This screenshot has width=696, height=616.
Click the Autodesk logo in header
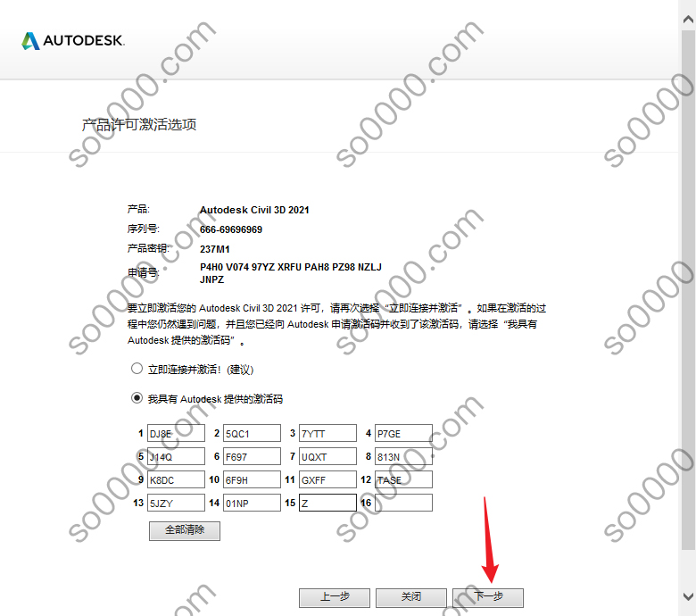coord(73,40)
